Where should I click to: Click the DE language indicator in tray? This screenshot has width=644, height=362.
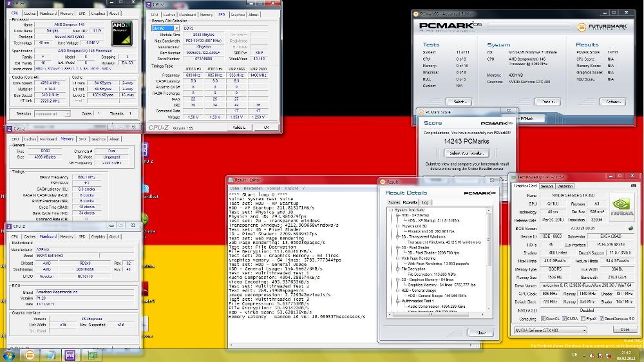[x=574, y=355]
